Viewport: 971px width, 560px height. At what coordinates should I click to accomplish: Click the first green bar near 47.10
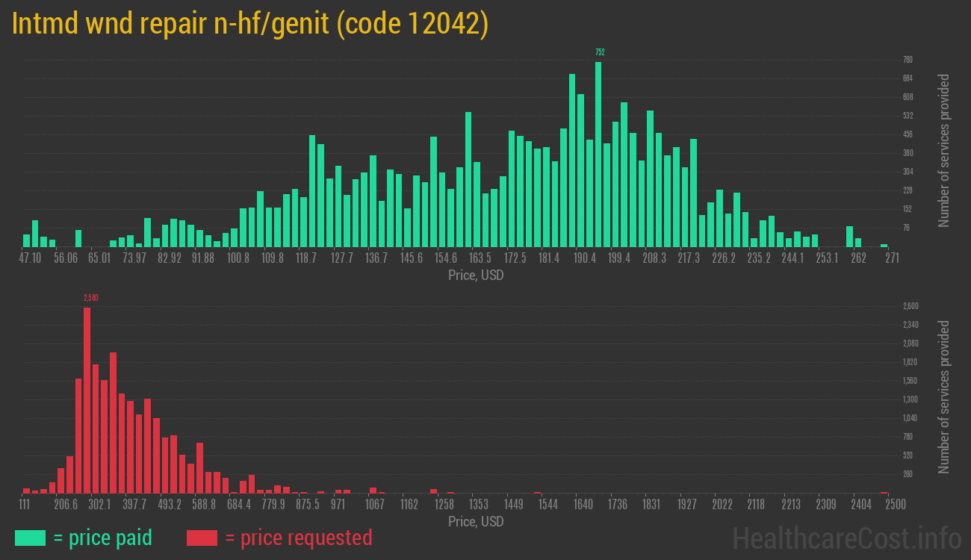coord(26,240)
